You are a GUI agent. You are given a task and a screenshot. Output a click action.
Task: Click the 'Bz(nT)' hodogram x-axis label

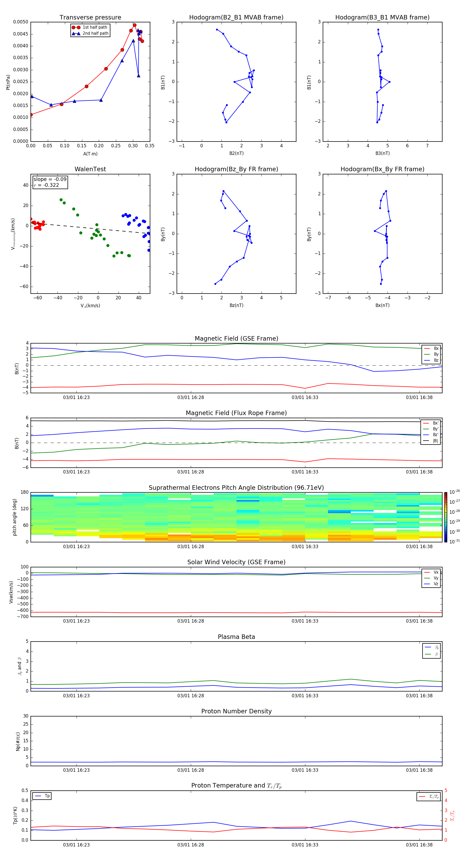pyautogui.click(x=236, y=305)
